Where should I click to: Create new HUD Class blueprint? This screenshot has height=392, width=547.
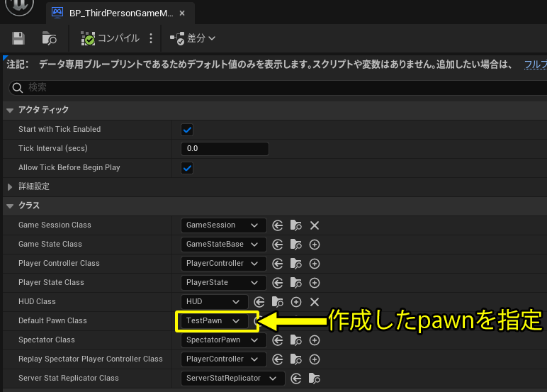[x=296, y=302]
